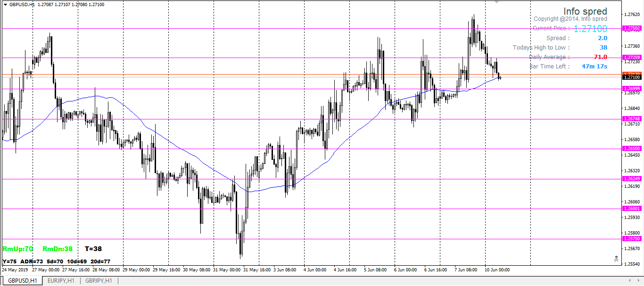Click the green RmUp:70 label

[17, 249]
